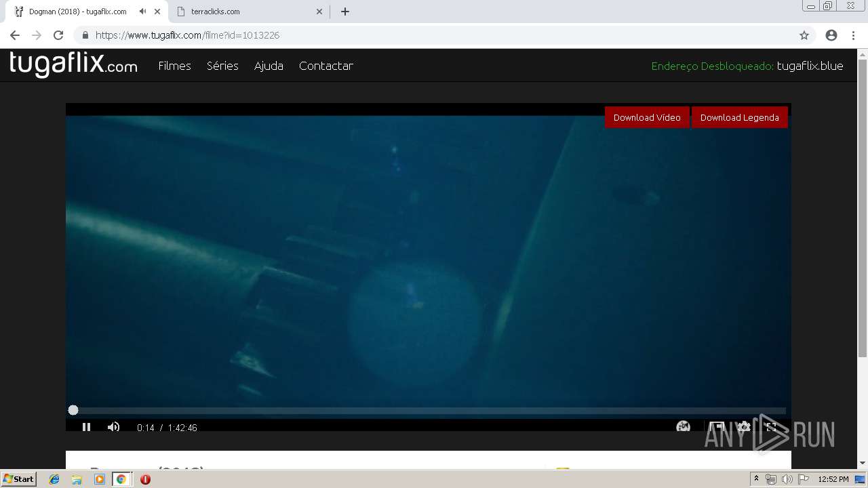Open the Contactar page
868x488 pixels.
[326, 66]
